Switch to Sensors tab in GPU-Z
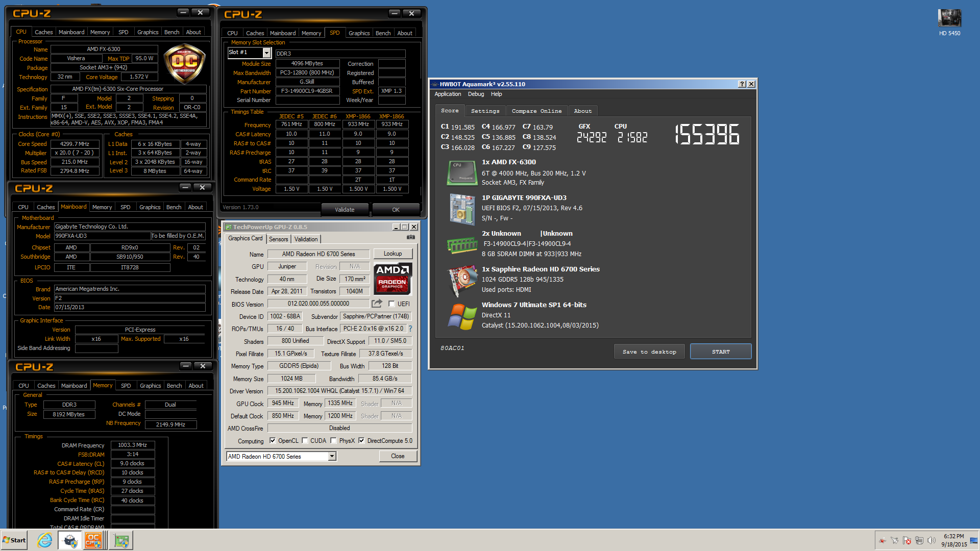Image resolution: width=980 pixels, height=551 pixels. pos(279,239)
